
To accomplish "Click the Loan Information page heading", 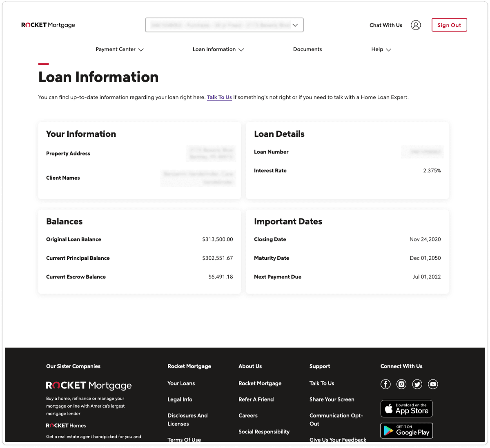I will tap(98, 77).
